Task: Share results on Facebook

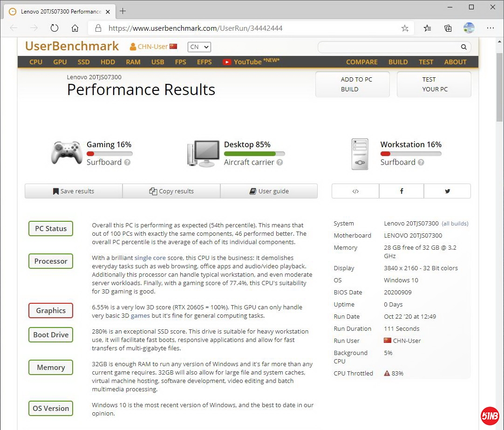Action: pyautogui.click(x=402, y=191)
